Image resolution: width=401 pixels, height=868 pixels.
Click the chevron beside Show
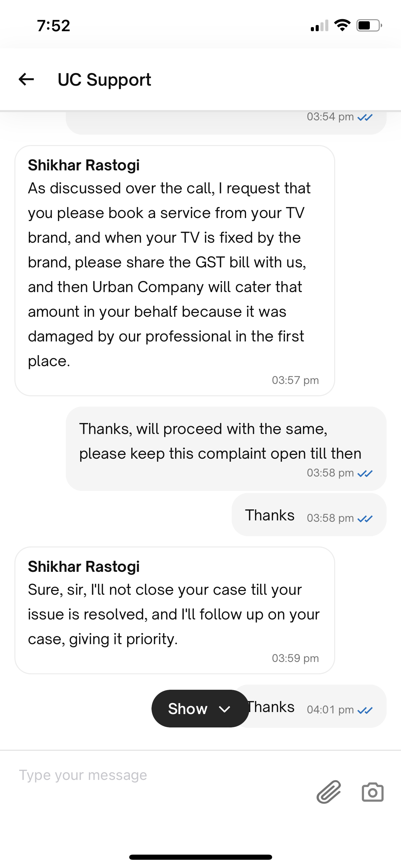click(224, 709)
